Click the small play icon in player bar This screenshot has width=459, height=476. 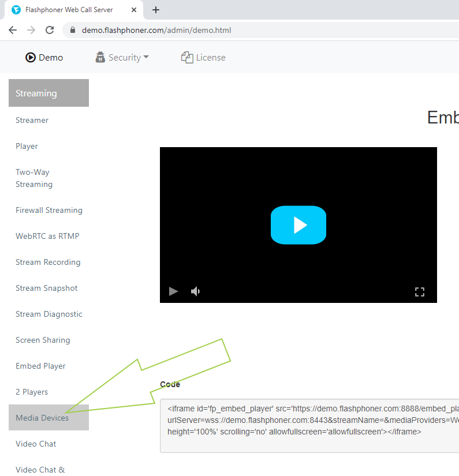[173, 291]
